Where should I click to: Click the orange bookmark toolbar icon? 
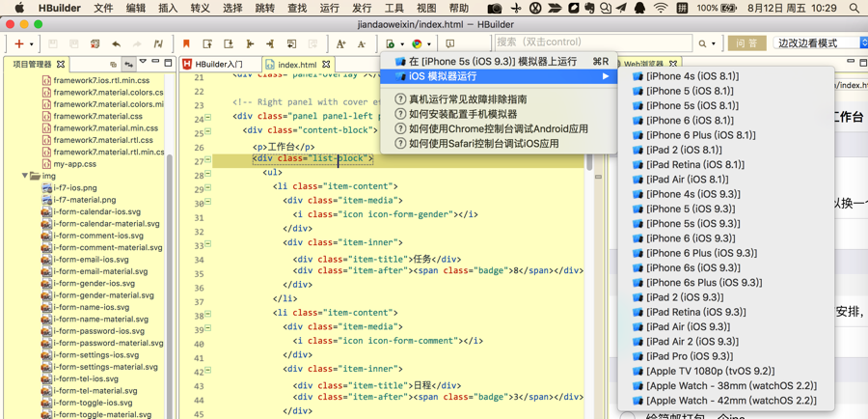click(186, 43)
